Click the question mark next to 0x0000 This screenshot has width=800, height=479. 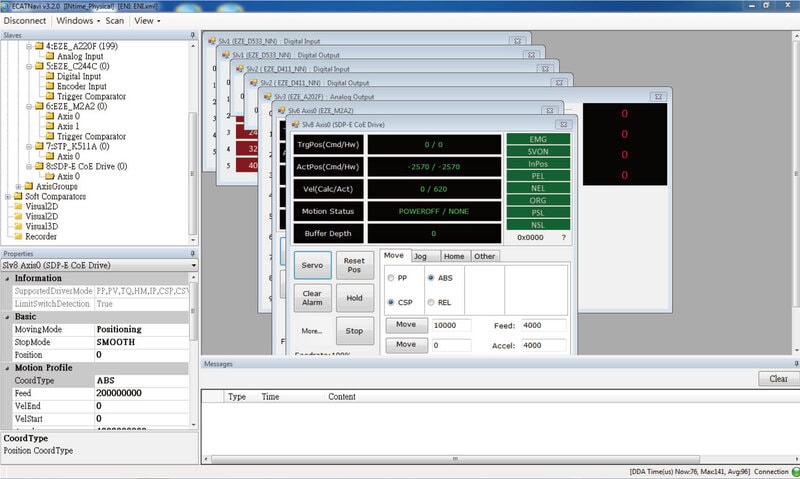564,237
